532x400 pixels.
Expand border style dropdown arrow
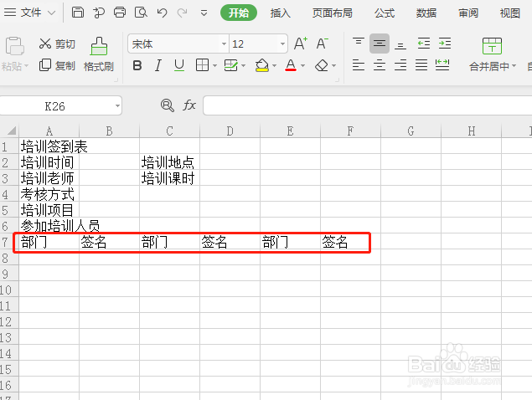[x=214, y=65]
